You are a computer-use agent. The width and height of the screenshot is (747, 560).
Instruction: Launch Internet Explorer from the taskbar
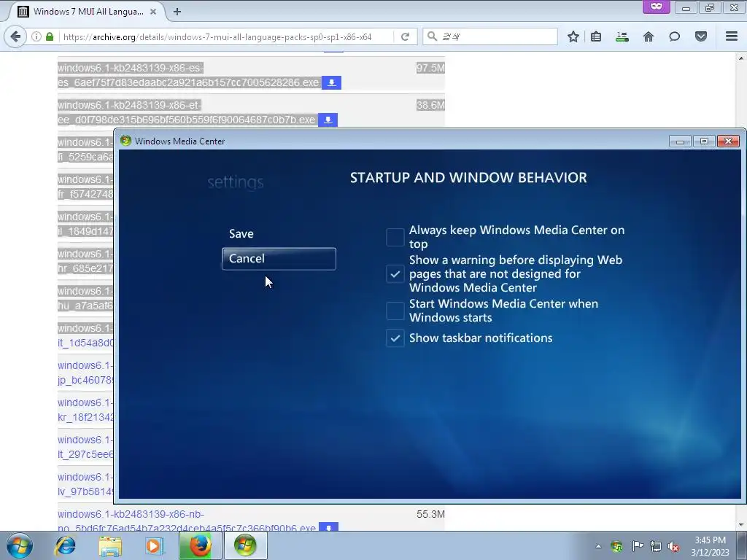coord(65,545)
